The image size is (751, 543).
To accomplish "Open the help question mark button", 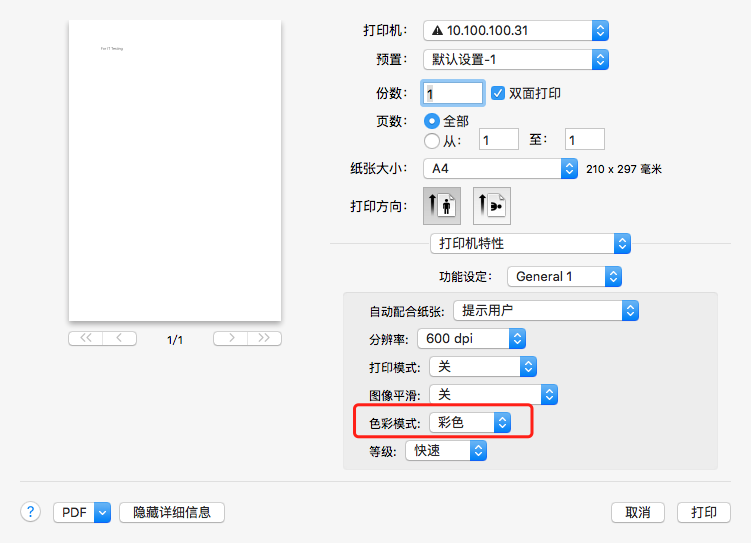I will 30,512.
